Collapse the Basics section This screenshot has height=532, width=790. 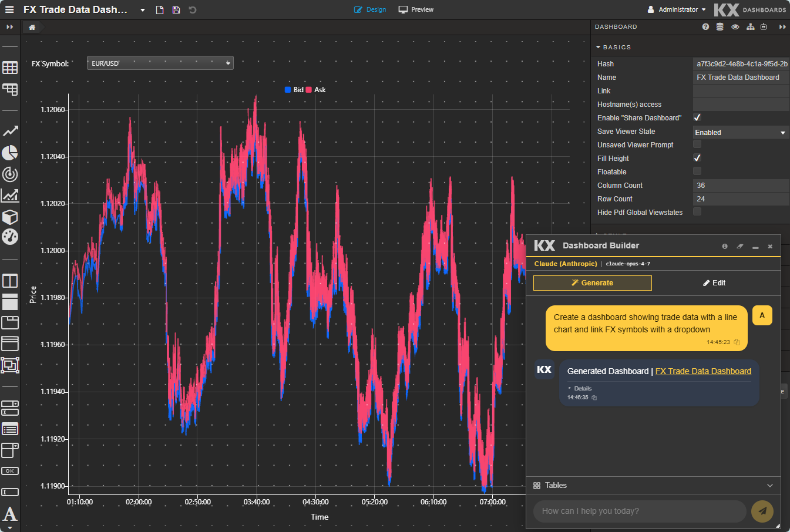(614, 47)
